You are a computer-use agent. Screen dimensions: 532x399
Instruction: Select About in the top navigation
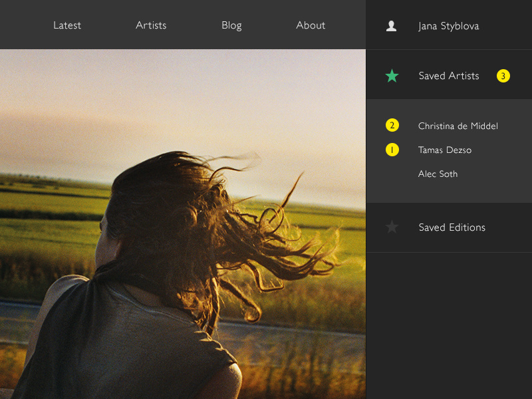click(x=311, y=25)
